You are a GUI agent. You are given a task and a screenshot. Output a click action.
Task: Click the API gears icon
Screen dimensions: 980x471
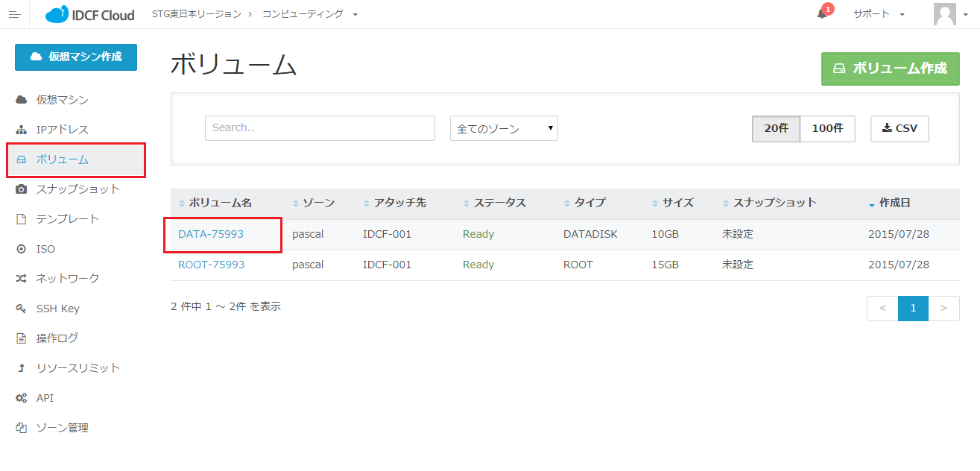[x=22, y=398]
